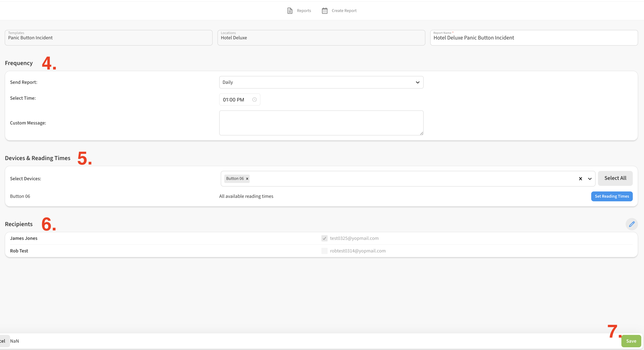Click the Create Report calendar icon
Screen dimensions: 644x350
point(325,10)
